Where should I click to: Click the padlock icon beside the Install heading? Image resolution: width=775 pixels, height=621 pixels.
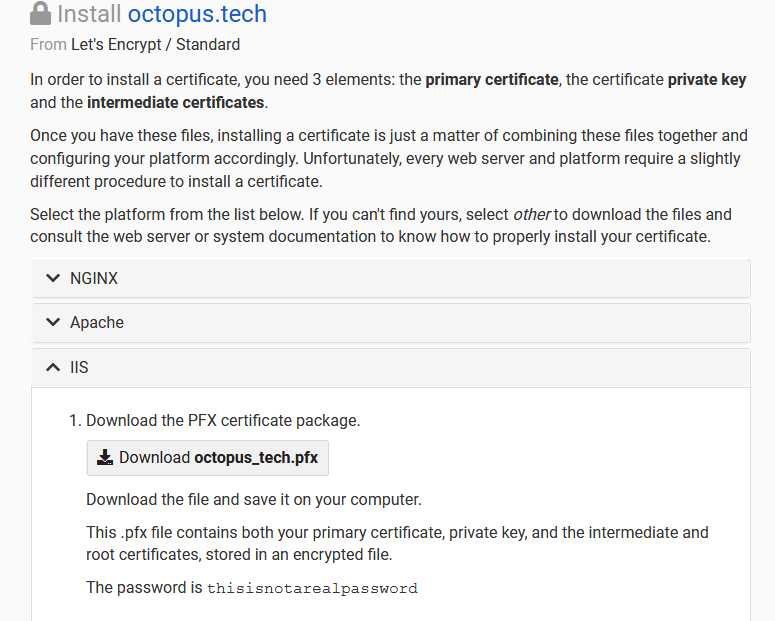[x=40, y=14]
